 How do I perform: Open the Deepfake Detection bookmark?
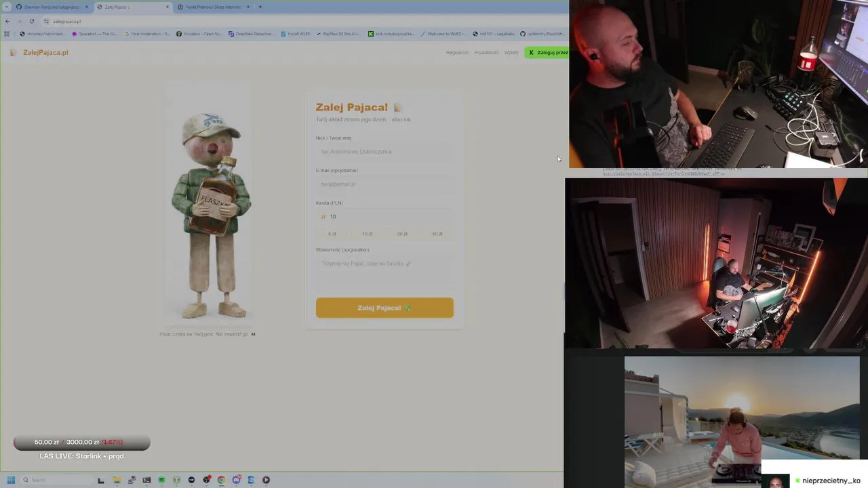pyautogui.click(x=251, y=33)
